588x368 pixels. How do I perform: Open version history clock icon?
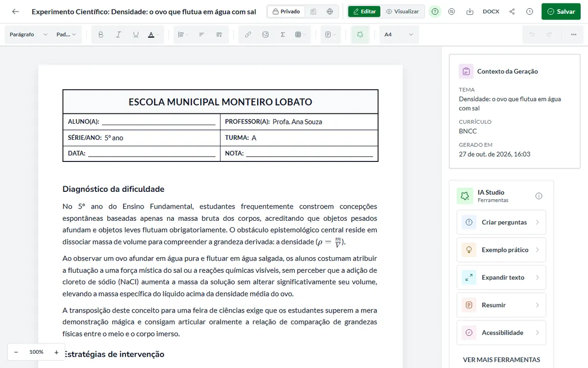point(530,11)
